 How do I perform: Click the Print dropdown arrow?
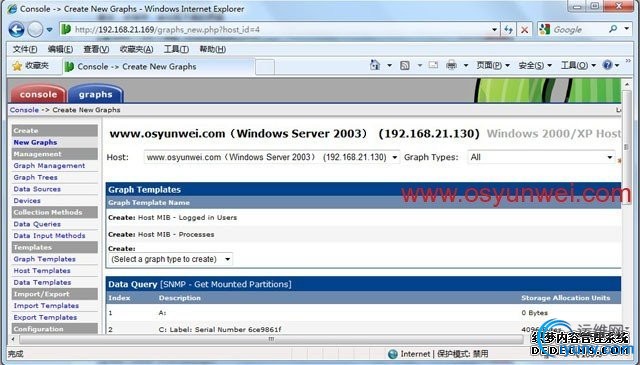[x=465, y=65]
